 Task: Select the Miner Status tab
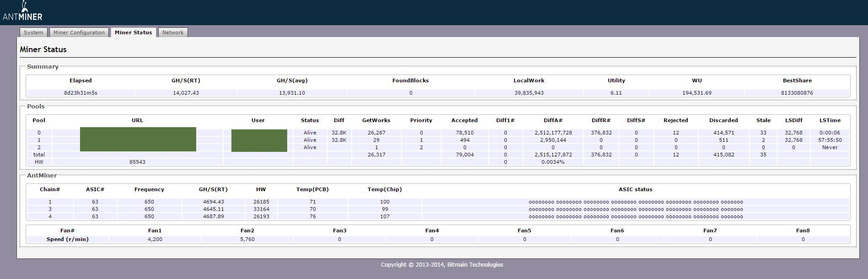click(134, 32)
